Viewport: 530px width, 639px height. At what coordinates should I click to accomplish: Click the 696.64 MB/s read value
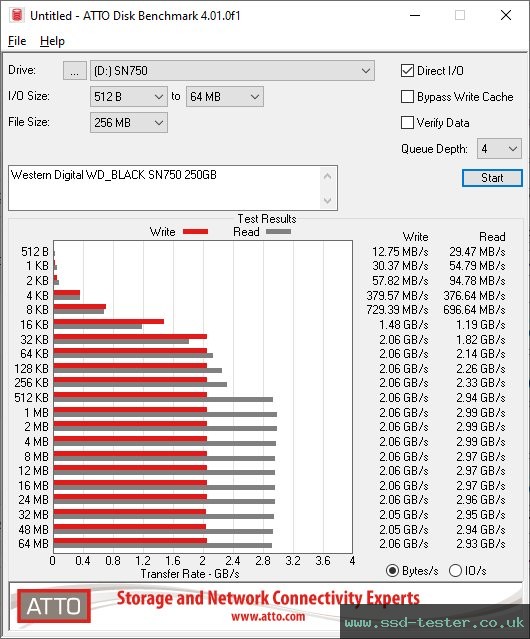(x=474, y=310)
